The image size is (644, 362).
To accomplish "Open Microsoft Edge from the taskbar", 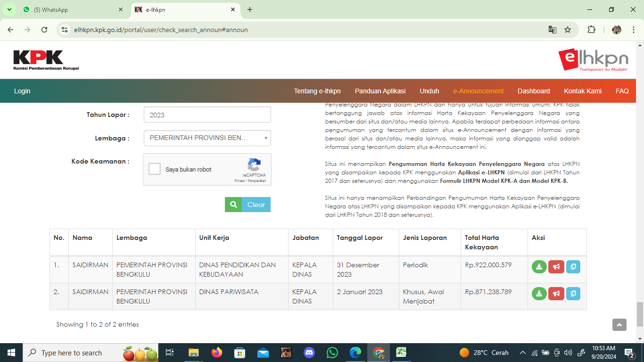I will (355, 353).
